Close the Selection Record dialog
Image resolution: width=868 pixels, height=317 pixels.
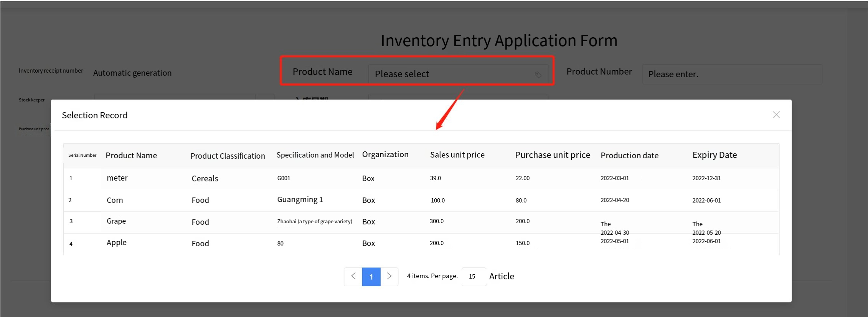pos(776,115)
